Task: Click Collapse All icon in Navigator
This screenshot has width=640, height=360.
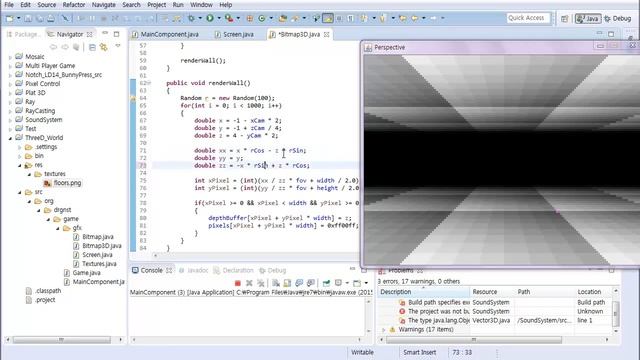Action: 93,47
